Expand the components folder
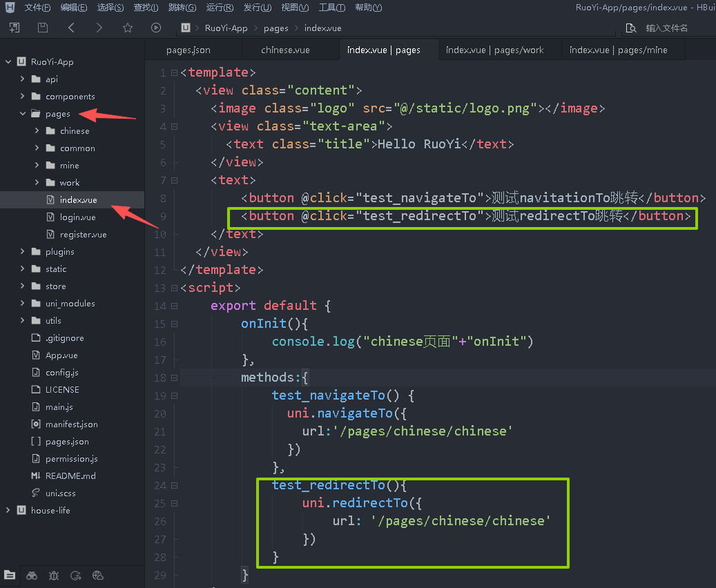This screenshot has width=716, height=588. coord(22,97)
